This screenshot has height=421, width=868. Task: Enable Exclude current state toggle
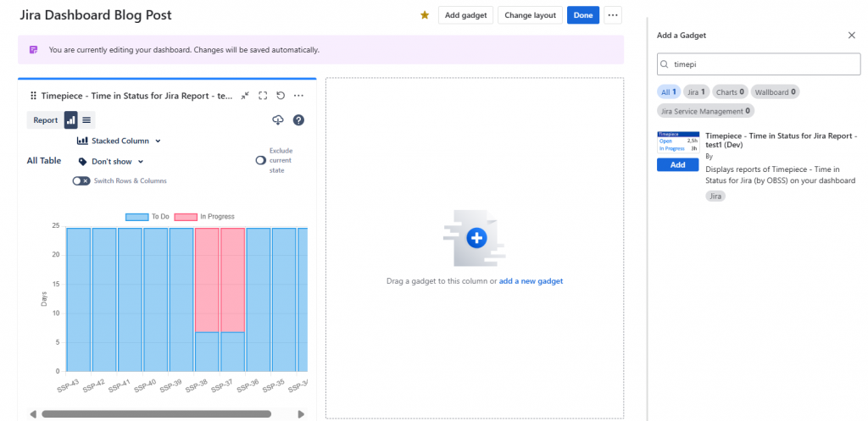coord(261,160)
